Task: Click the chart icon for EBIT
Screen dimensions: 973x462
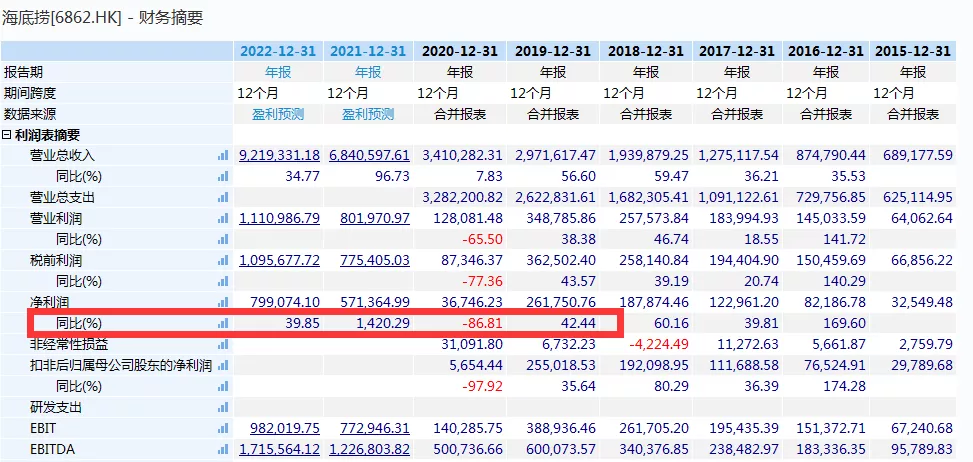Action: pyautogui.click(x=223, y=428)
